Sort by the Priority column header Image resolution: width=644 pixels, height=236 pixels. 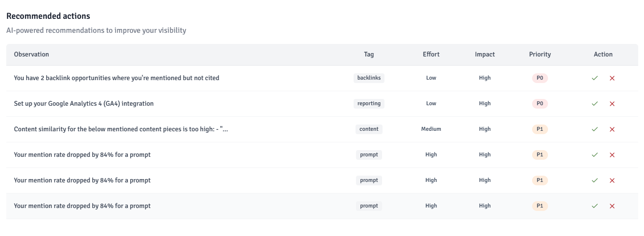pyautogui.click(x=540, y=55)
